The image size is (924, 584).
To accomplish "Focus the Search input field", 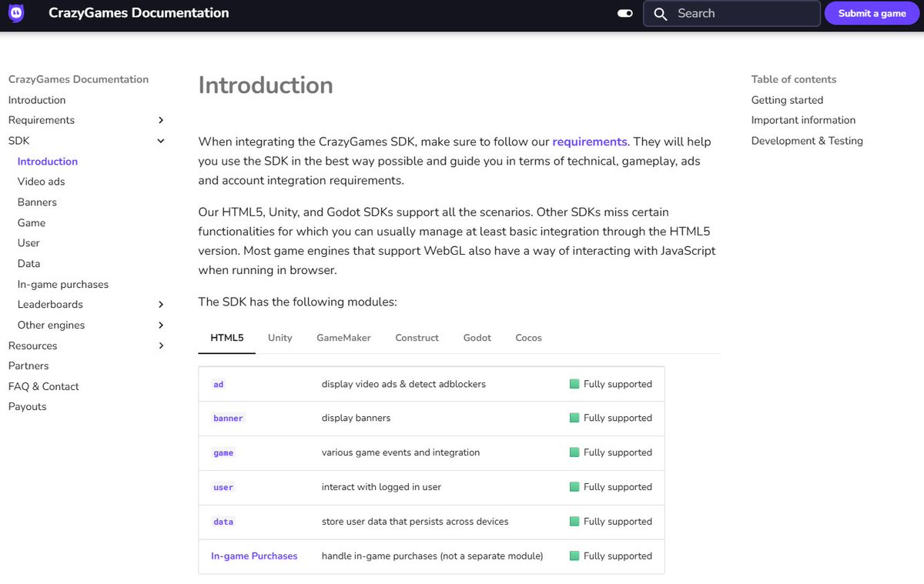I will point(731,14).
